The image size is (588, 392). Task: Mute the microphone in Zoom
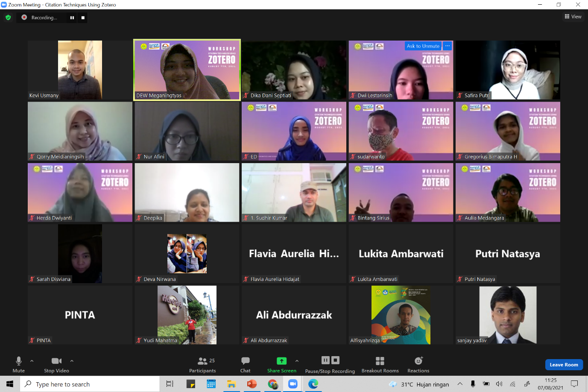tap(18, 364)
